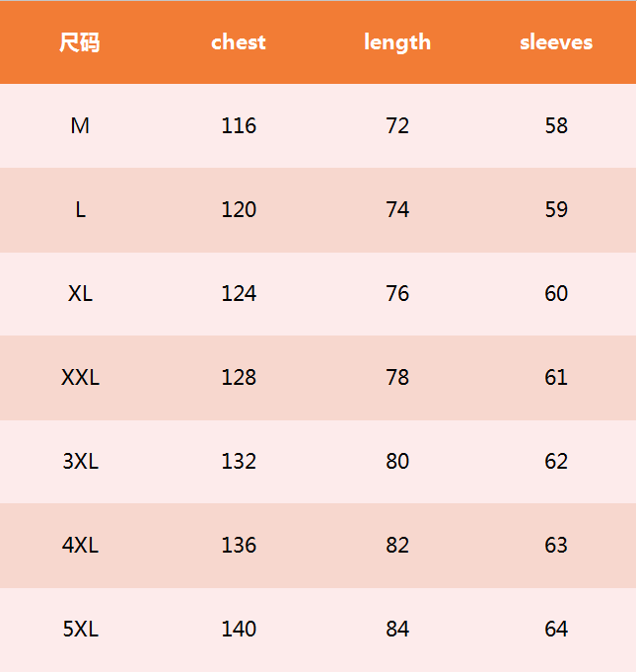Image resolution: width=637 pixels, height=672 pixels.
Task: Click the 4XL size label
Action: click(x=80, y=546)
